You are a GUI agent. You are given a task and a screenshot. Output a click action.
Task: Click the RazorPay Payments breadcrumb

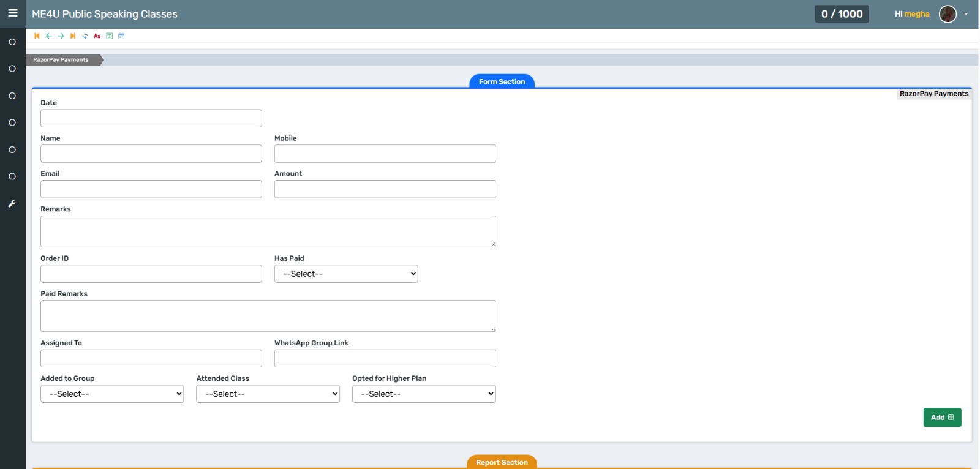point(61,60)
